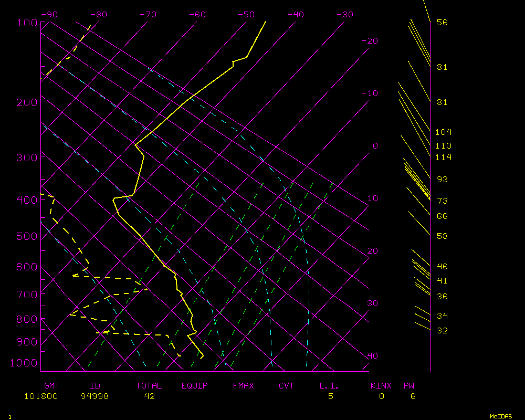Screen dimensions: 525x420
Task: Click the wind speed value 56
Action: pyautogui.click(x=442, y=23)
